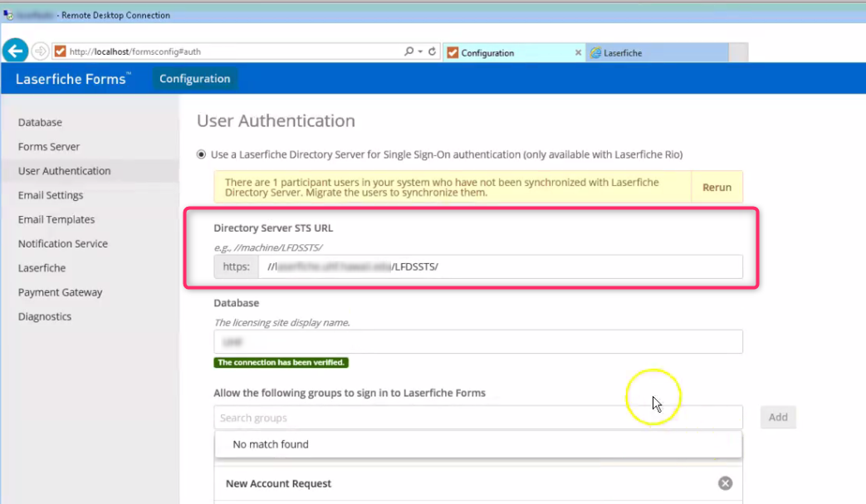
Task: Open Email Settings in the sidebar
Action: [51, 195]
